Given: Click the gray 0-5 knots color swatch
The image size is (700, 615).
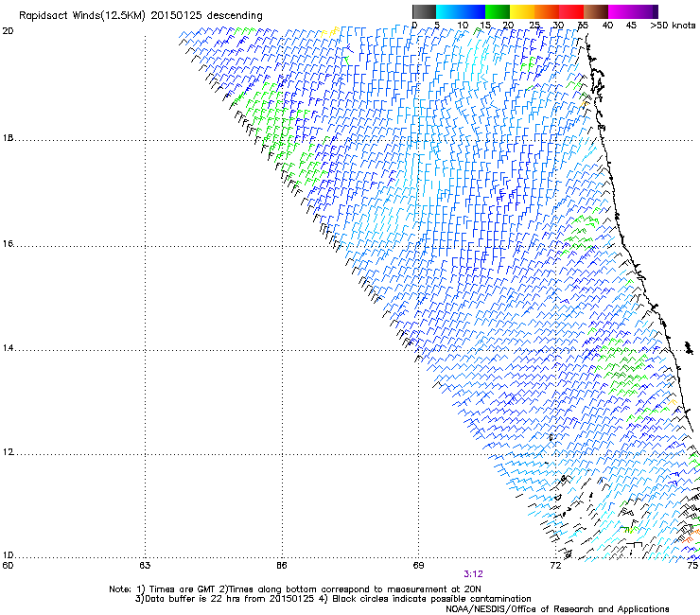Looking at the screenshot, I should 424,11.
